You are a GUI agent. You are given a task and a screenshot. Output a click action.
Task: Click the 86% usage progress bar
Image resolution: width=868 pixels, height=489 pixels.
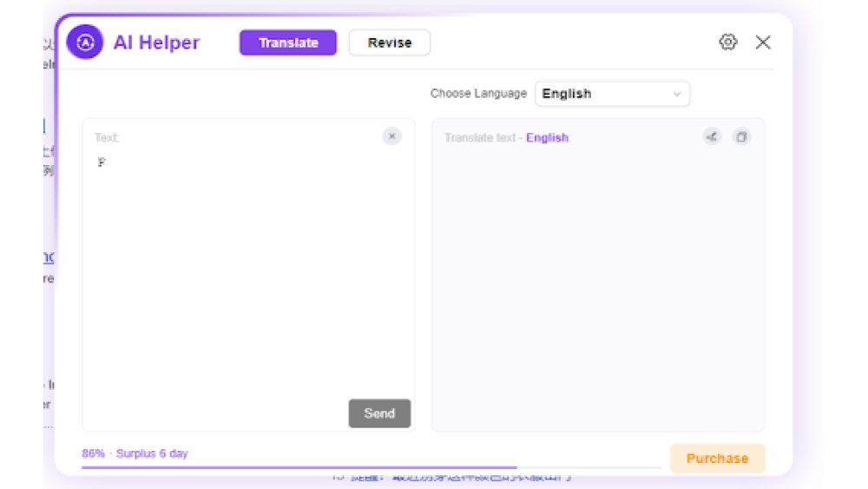(372, 467)
